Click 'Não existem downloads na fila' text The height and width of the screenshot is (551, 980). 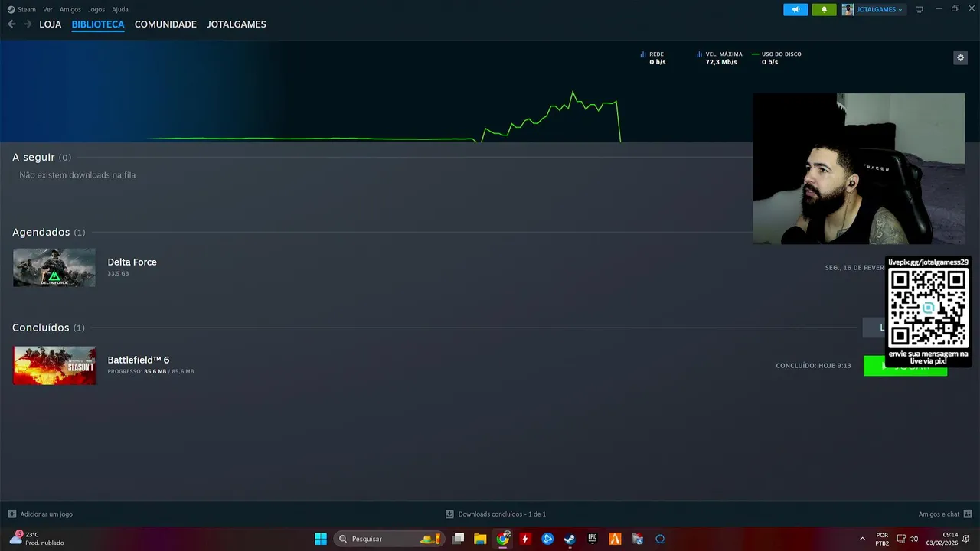pos(77,175)
